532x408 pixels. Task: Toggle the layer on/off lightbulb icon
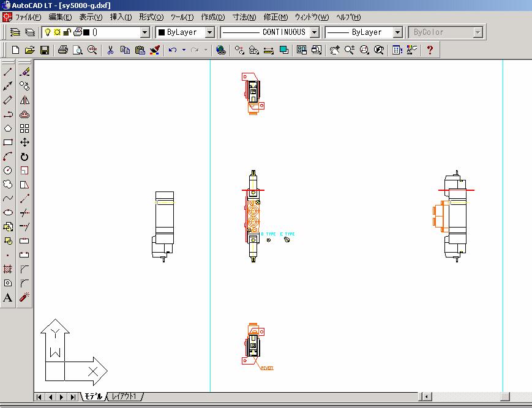click(47, 32)
